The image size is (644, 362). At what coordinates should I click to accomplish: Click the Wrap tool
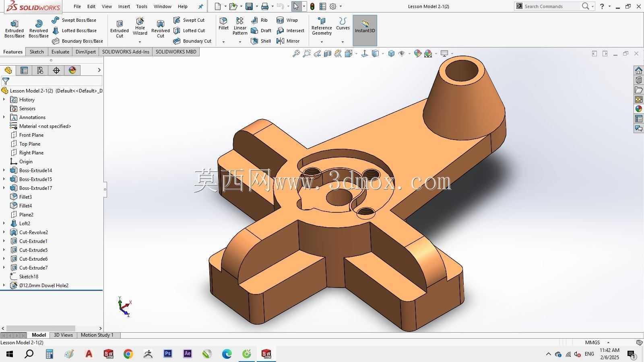[287, 20]
